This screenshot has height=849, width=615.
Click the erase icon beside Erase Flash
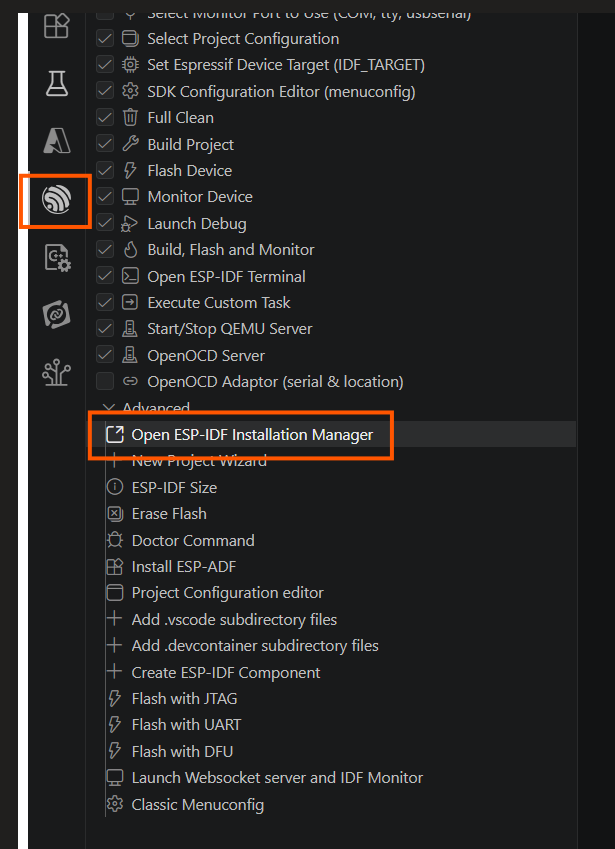tap(115, 513)
